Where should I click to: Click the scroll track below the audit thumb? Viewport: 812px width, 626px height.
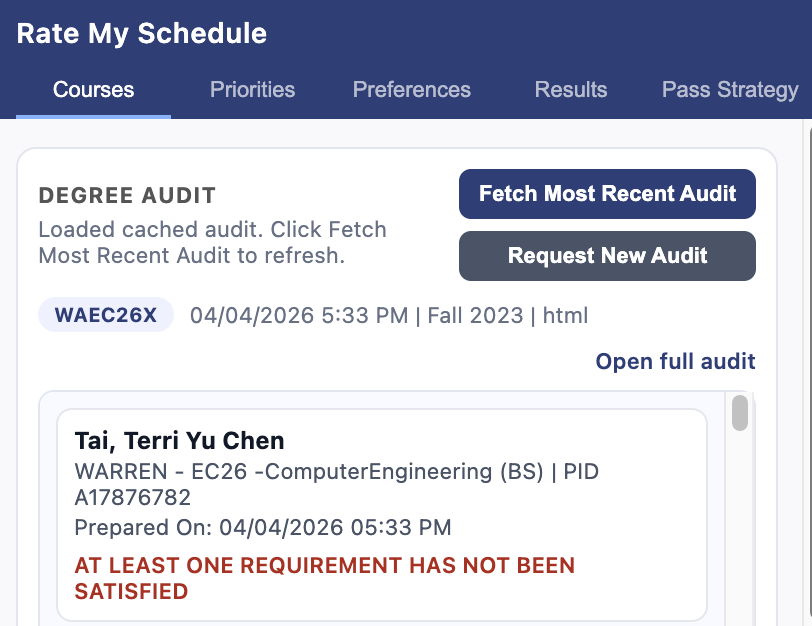pyautogui.click(x=740, y=530)
